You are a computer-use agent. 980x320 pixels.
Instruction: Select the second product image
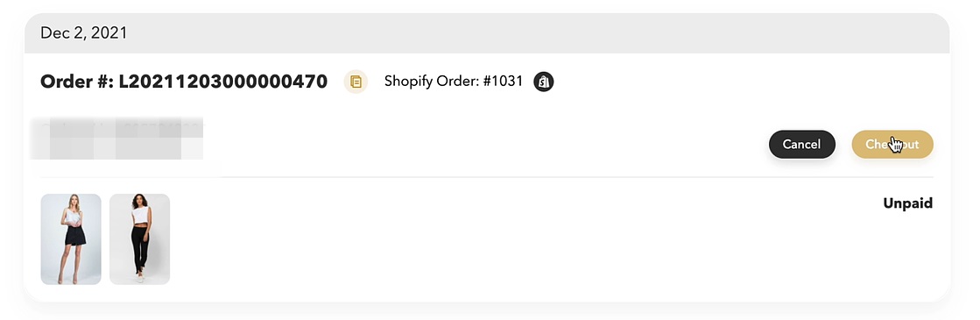coord(140,239)
